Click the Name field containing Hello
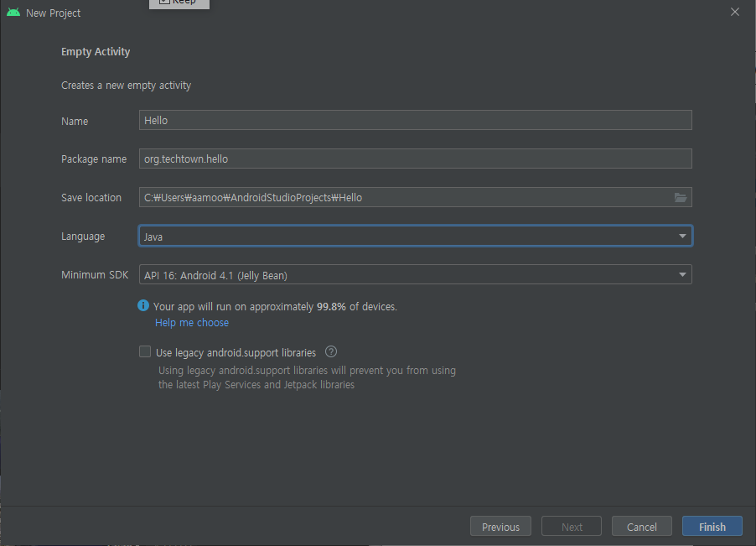 pos(416,120)
